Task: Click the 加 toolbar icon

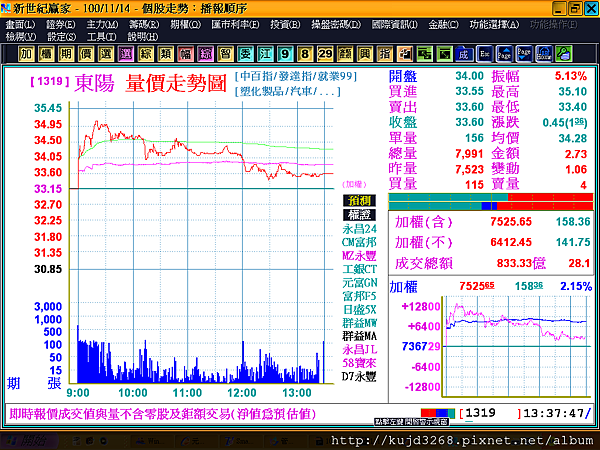Action: 26,54
